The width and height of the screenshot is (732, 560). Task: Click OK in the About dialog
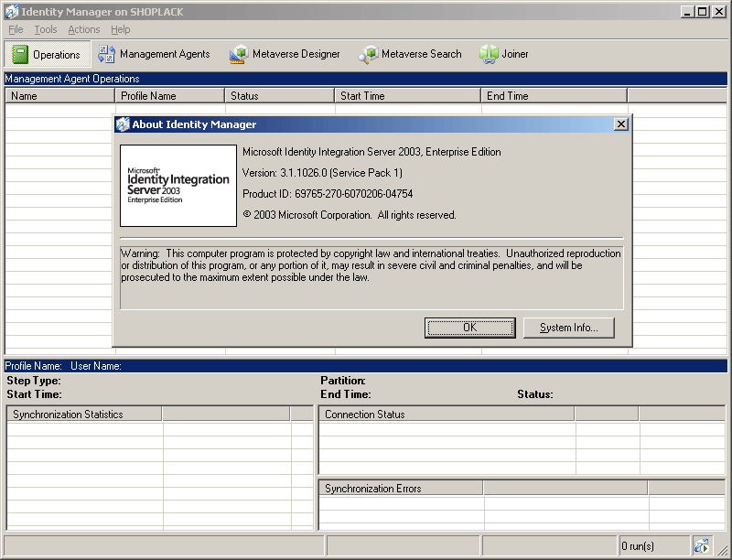(470, 328)
